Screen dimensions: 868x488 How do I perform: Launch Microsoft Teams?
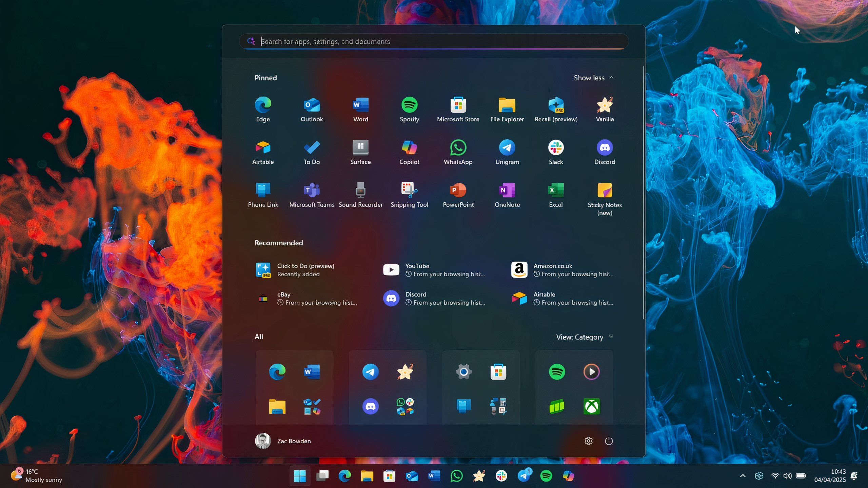click(x=312, y=195)
